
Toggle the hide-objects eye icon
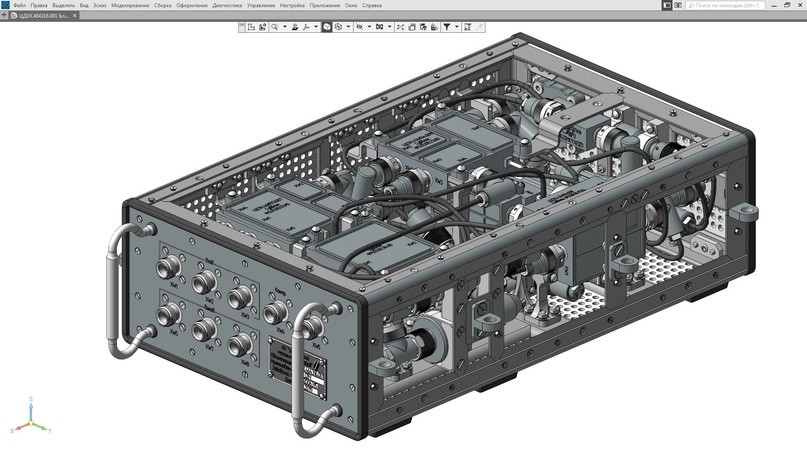(359, 27)
